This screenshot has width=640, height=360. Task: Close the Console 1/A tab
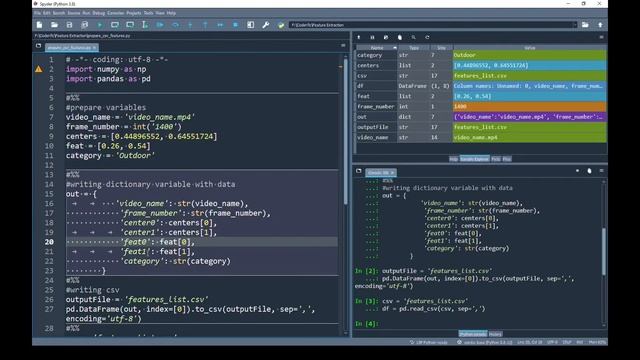(x=392, y=173)
